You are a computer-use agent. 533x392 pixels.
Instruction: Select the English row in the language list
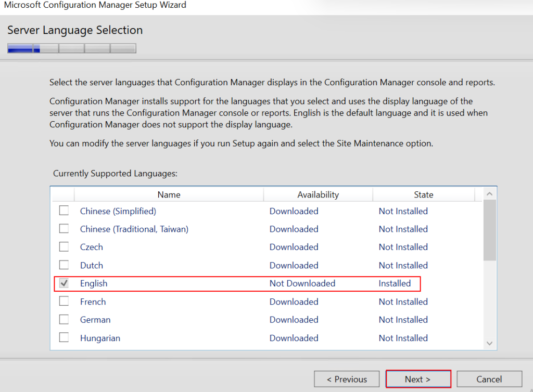click(94, 283)
